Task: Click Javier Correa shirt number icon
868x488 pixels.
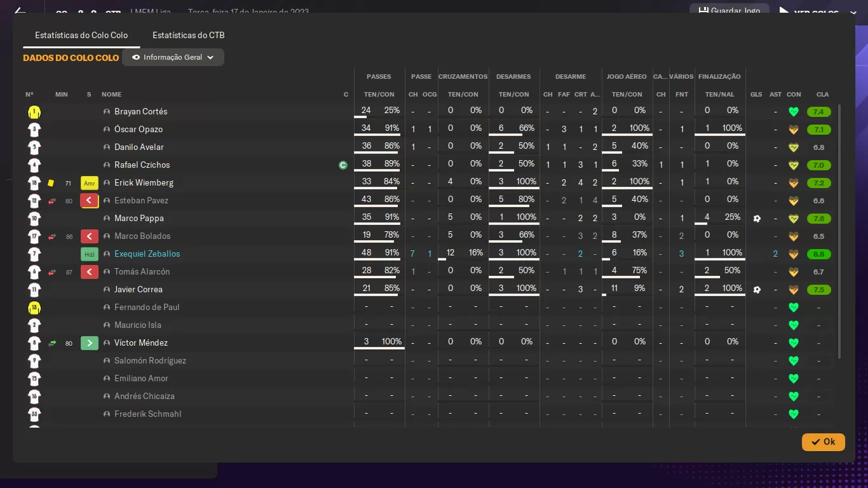Action: (x=34, y=290)
